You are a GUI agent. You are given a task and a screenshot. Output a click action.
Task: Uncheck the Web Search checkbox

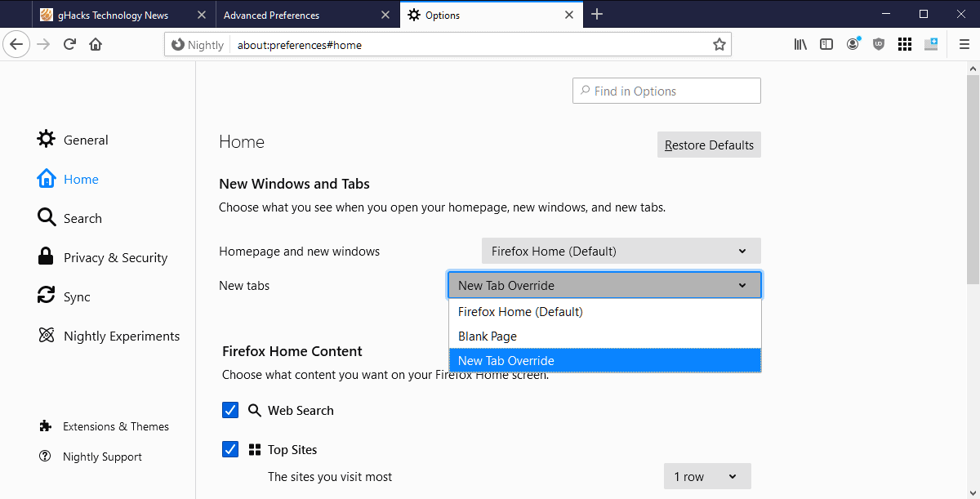[x=230, y=410]
